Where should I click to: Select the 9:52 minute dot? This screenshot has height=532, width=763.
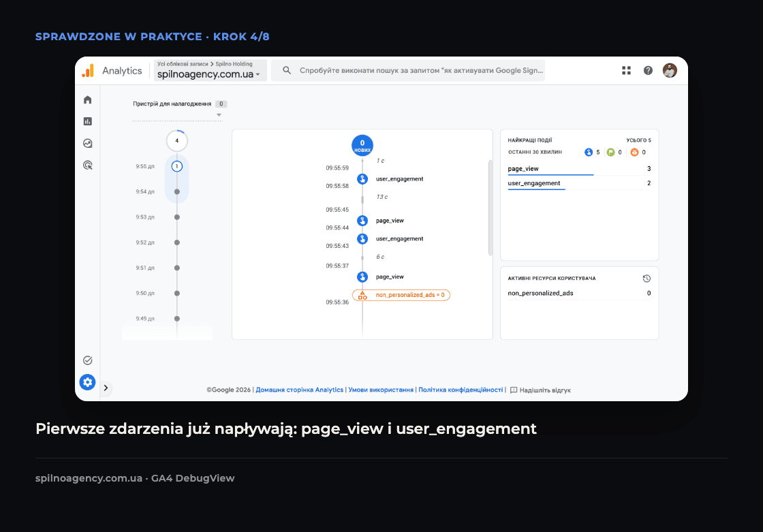(x=177, y=242)
